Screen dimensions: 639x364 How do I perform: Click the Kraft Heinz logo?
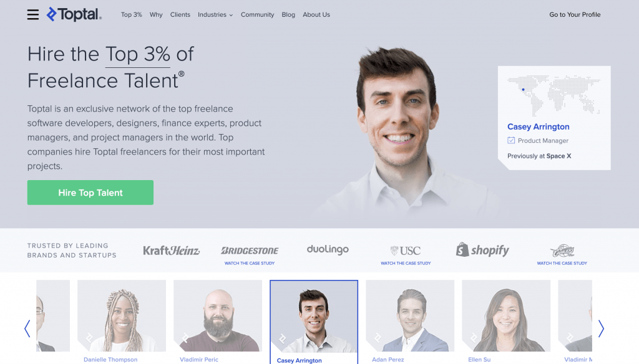tap(171, 250)
